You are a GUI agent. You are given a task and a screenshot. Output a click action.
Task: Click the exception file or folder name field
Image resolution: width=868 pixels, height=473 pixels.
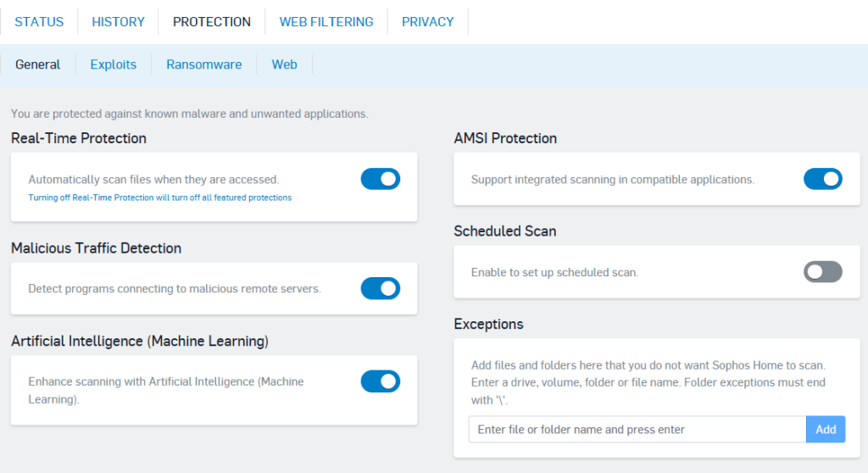(637, 430)
